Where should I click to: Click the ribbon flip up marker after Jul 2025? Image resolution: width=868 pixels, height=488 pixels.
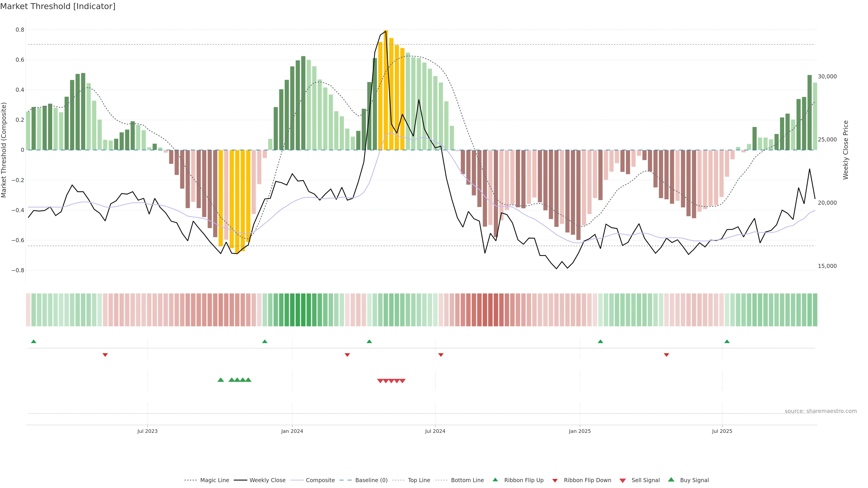point(727,342)
